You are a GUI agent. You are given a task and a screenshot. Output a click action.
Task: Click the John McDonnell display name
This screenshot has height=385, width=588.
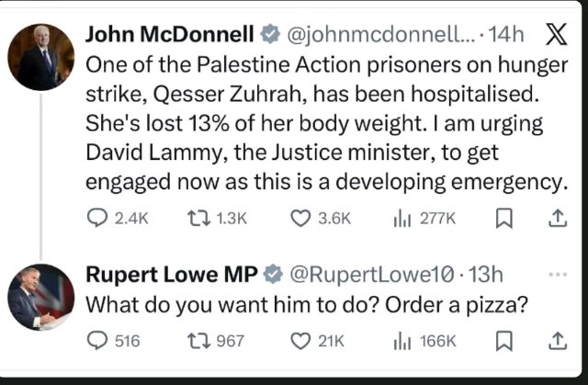click(x=168, y=36)
